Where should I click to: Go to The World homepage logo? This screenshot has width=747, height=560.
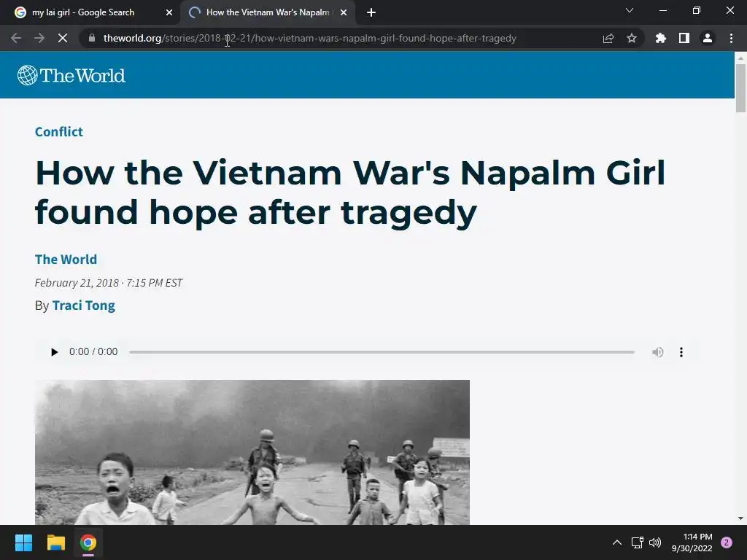pyautogui.click(x=71, y=75)
